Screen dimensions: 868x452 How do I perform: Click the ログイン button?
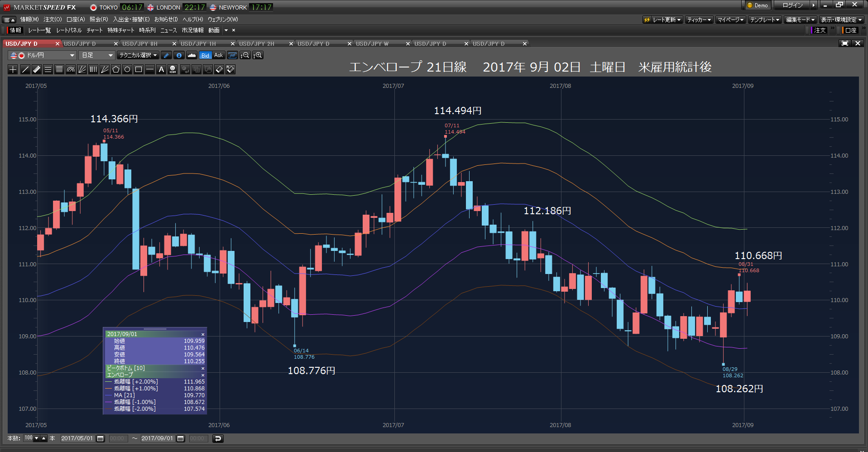tap(792, 5)
